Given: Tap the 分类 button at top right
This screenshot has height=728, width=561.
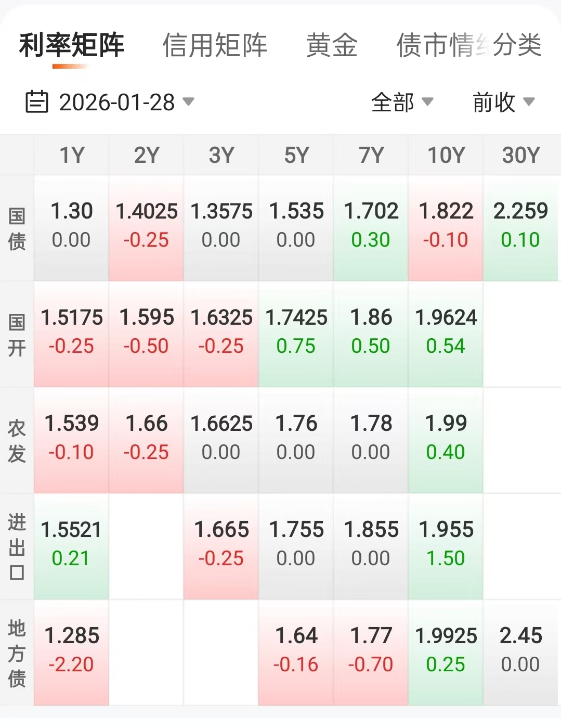Looking at the screenshot, I should tap(518, 45).
